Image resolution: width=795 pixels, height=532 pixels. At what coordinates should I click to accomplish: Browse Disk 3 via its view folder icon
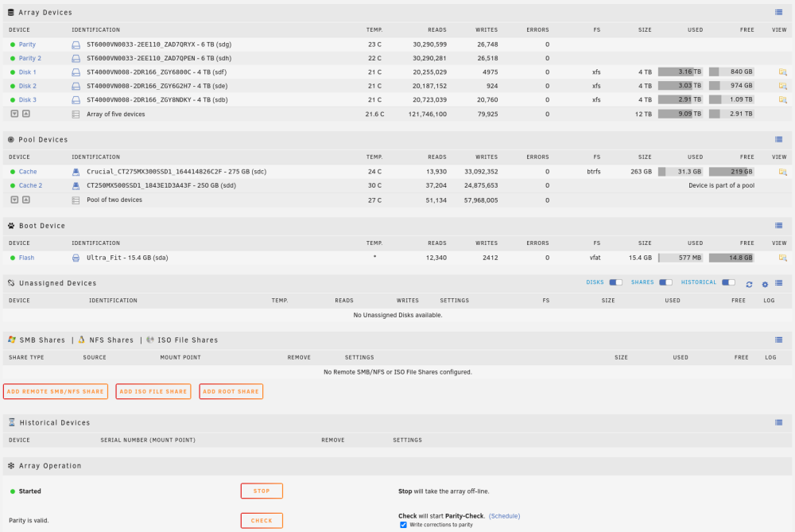[x=782, y=100]
